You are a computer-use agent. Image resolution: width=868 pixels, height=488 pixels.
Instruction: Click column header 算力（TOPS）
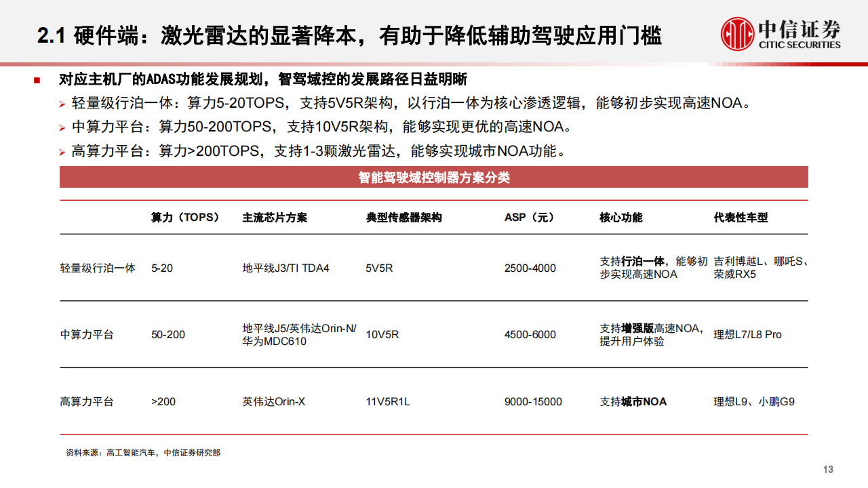point(185,218)
